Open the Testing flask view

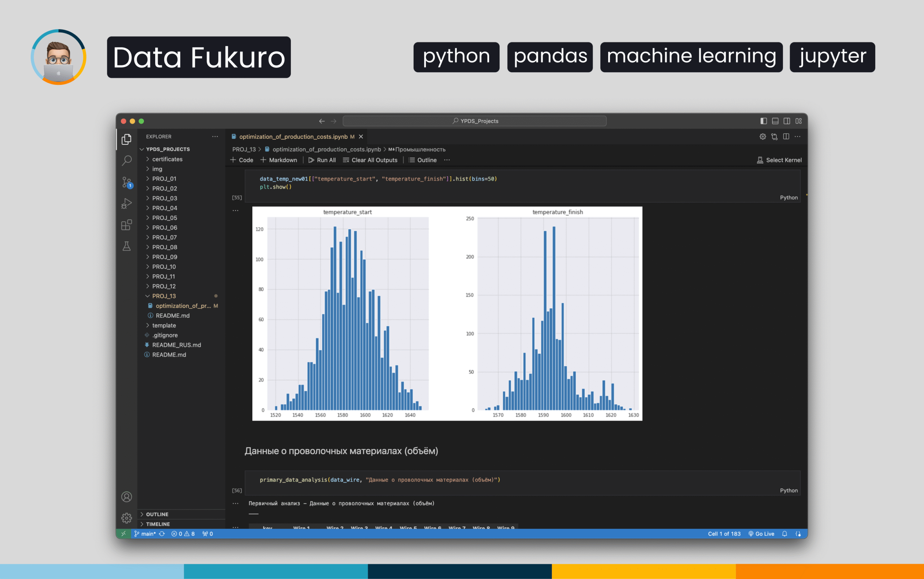[127, 246]
